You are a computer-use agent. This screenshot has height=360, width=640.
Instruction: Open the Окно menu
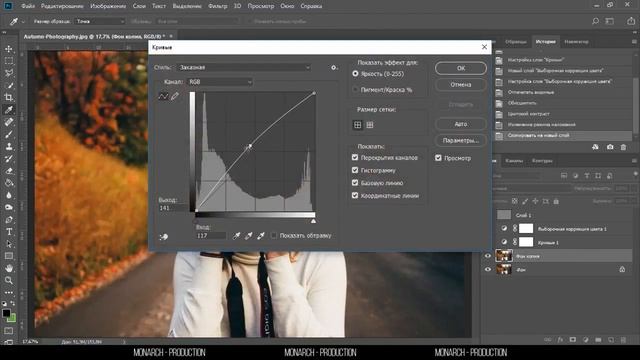[287, 6]
